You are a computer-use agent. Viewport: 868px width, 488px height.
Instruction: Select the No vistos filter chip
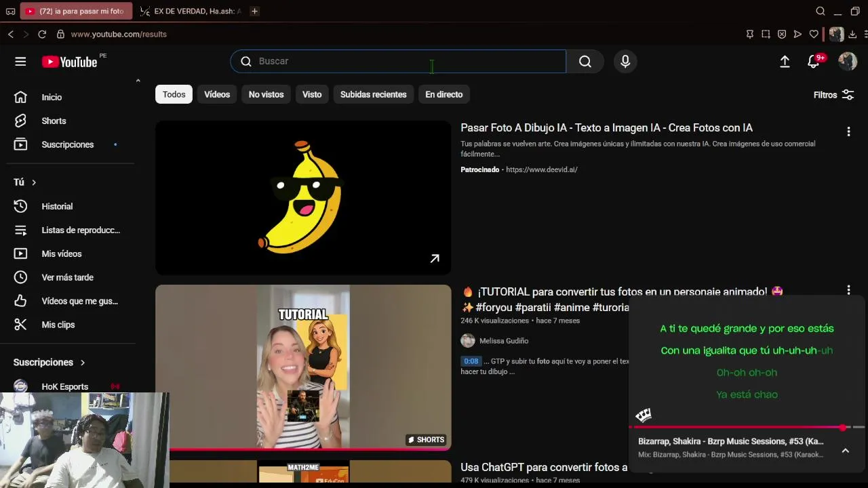(x=266, y=94)
